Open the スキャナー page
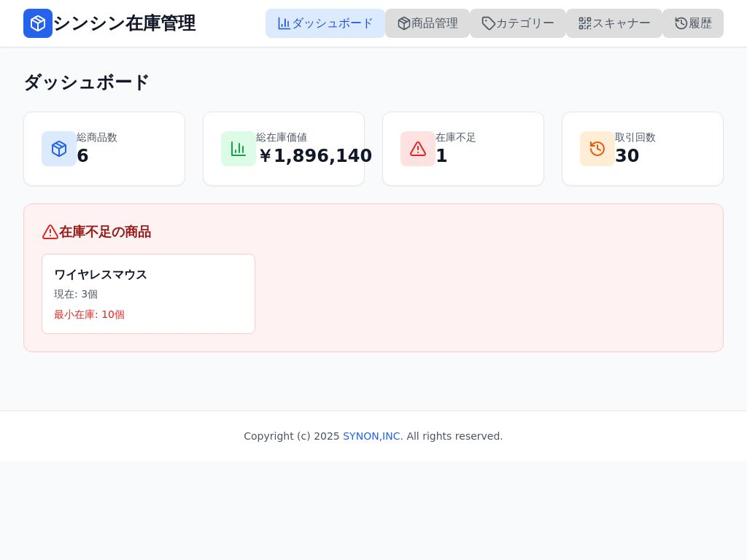The height and width of the screenshot is (560, 747). (614, 23)
